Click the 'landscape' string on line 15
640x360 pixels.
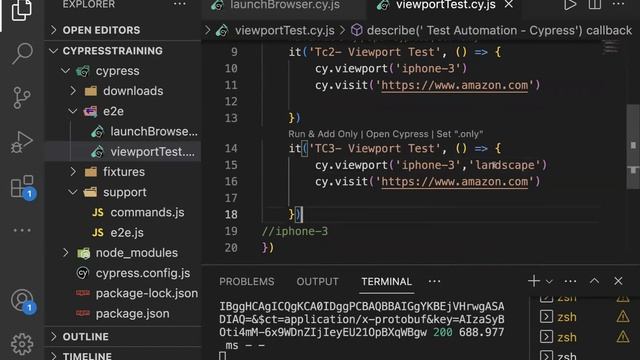click(505, 165)
